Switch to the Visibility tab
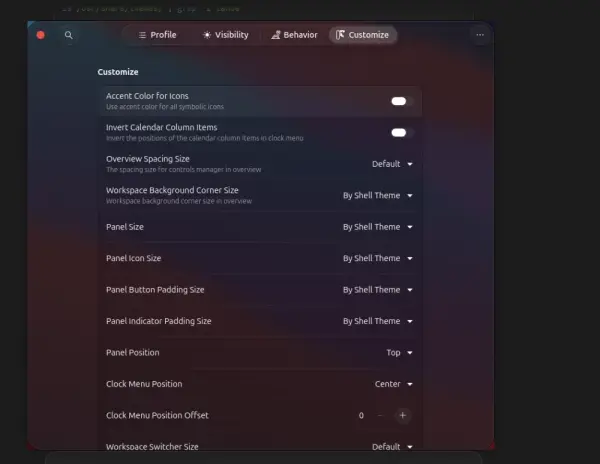The image size is (600, 464). click(x=226, y=35)
